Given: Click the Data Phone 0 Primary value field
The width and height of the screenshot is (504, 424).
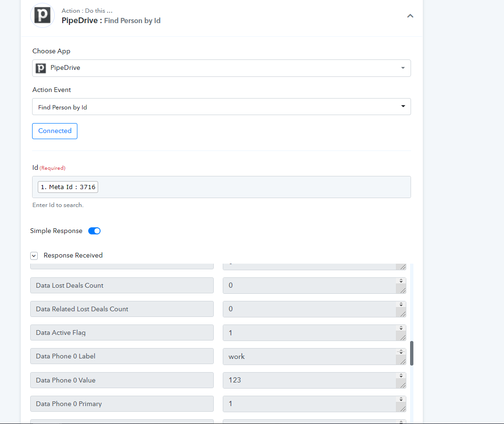Looking at the screenshot, I should click(x=314, y=404).
